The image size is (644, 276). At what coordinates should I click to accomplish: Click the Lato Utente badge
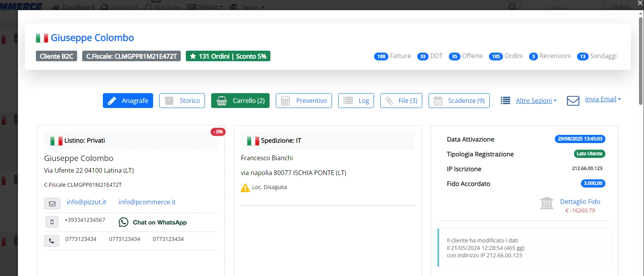click(589, 154)
